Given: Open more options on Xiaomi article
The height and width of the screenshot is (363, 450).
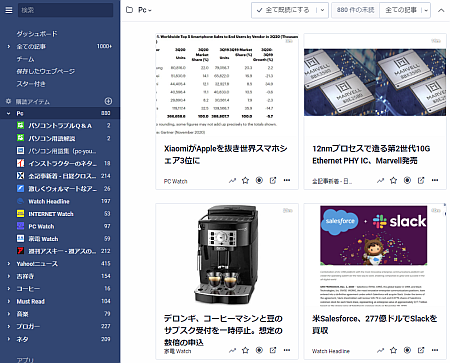Looking at the screenshot, I should 287,180.
